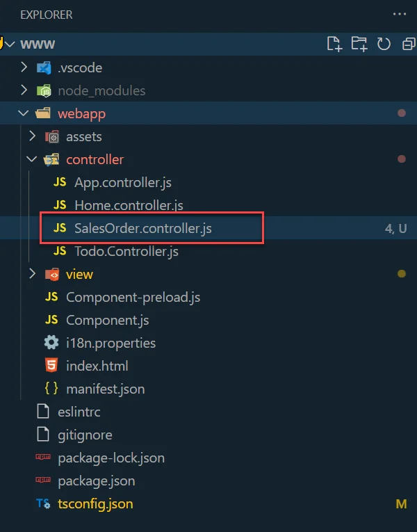Expand the assets folder
The width and height of the screenshot is (417, 532).
32,136
